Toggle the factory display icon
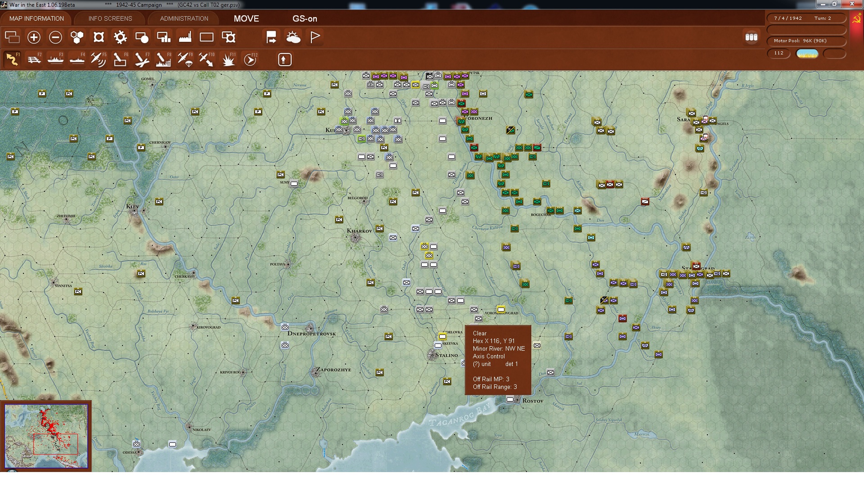The width and height of the screenshot is (864, 504). 185,37
